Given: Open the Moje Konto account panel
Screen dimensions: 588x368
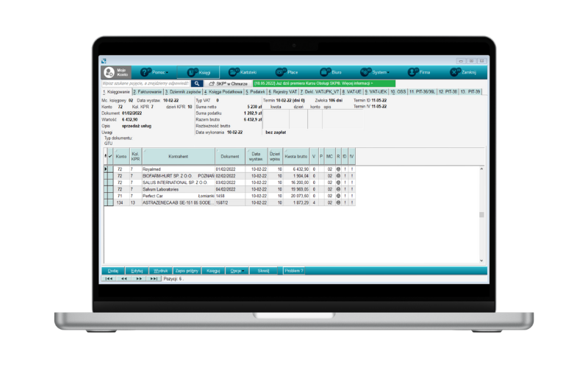Looking at the screenshot, I should [116, 72].
